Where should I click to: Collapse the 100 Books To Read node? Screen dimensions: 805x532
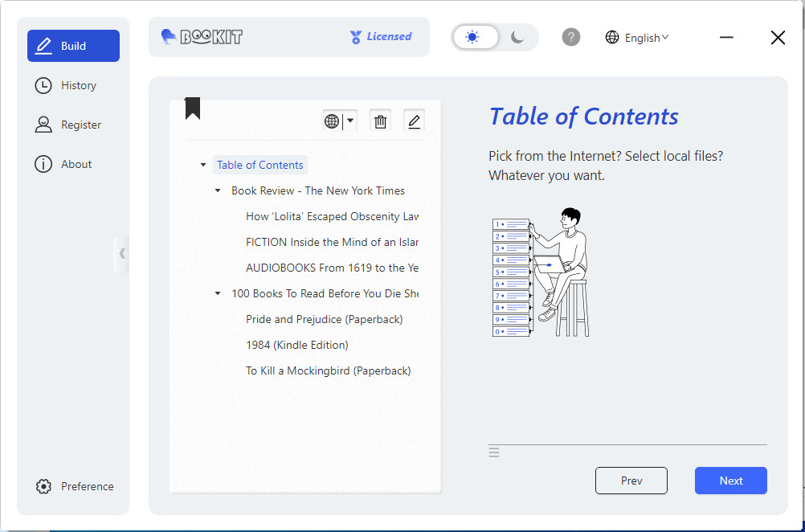click(218, 294)
